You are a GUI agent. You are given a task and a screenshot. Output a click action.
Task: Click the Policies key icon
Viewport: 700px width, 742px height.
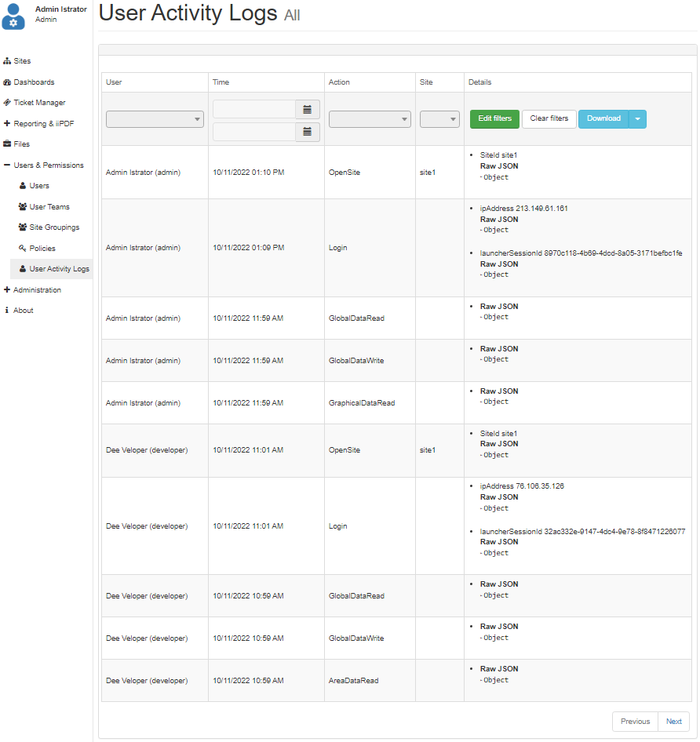coord(22,248)
